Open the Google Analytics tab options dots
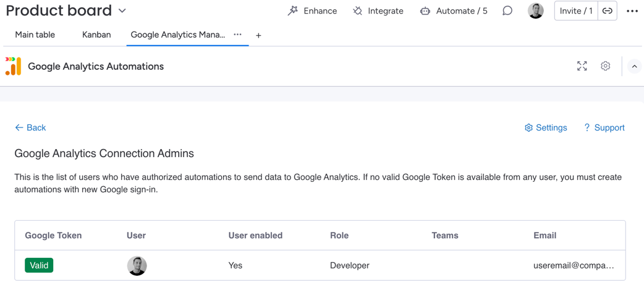Screen dimensions: 644x287 [237, 35]
